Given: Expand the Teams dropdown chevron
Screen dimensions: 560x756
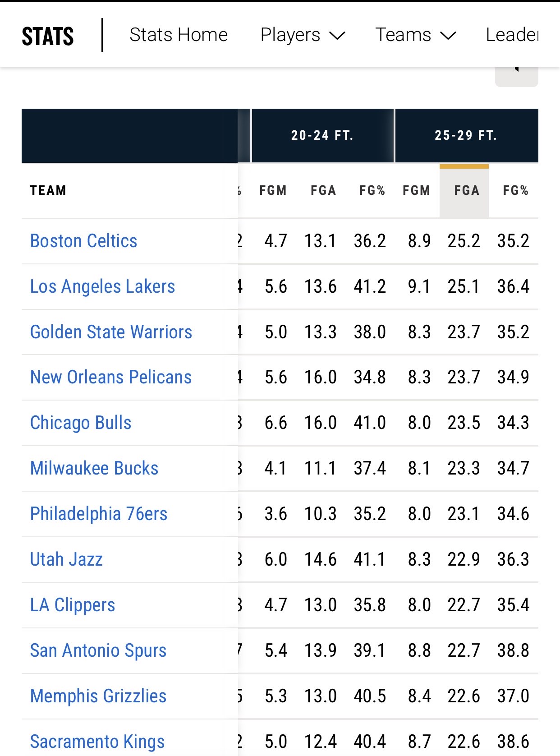Looking at the screenshot, I should coord(448,36).
